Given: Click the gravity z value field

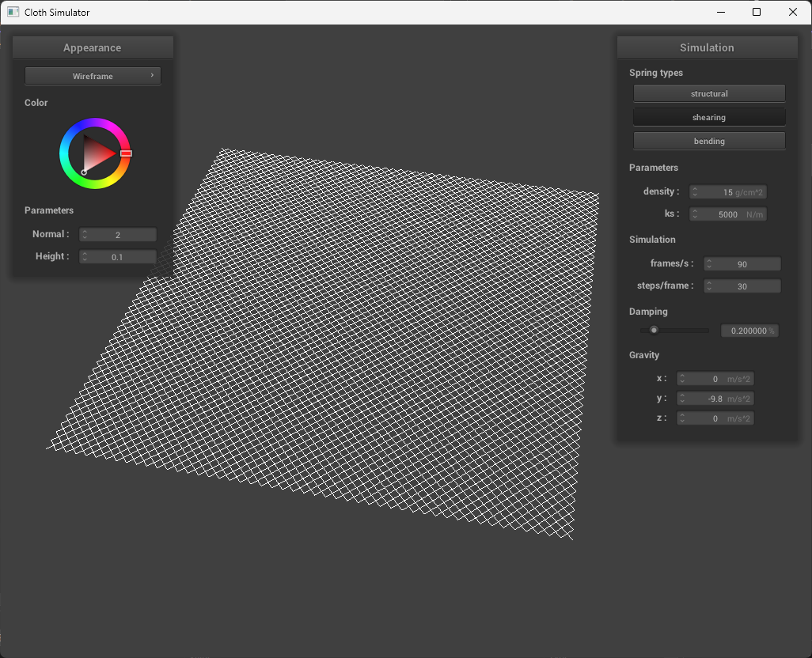Looking at the screenshot, I should tap(715, 418).
